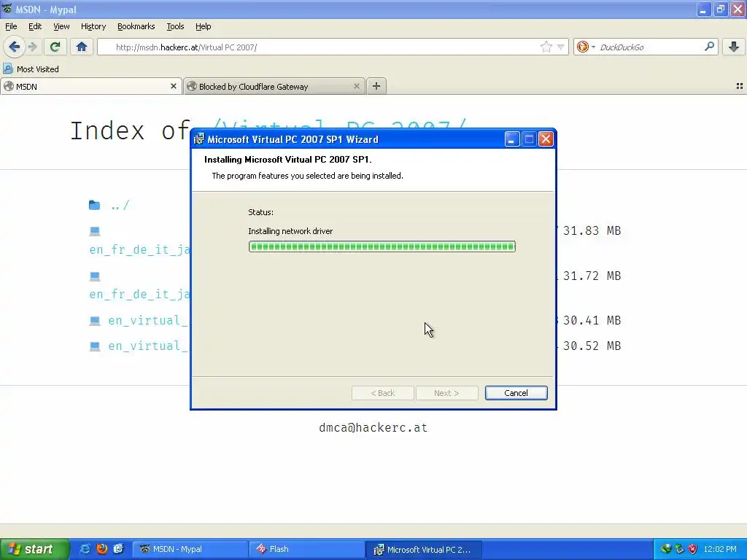Go back with the browser back arrow
The image size is (747, 560).
14,47
